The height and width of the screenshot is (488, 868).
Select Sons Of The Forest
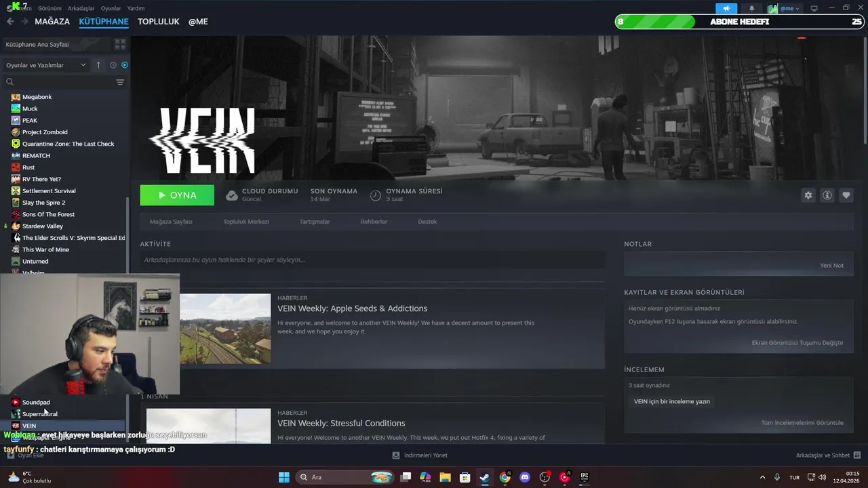[48, 214]
